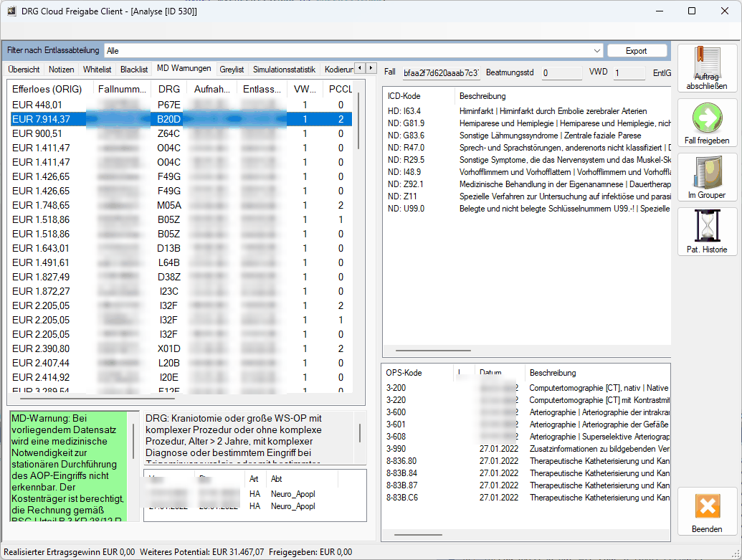This screenshot has height=560, width=742.
Task: Switch to the Übersicht tab
Action: click(24, 70)
